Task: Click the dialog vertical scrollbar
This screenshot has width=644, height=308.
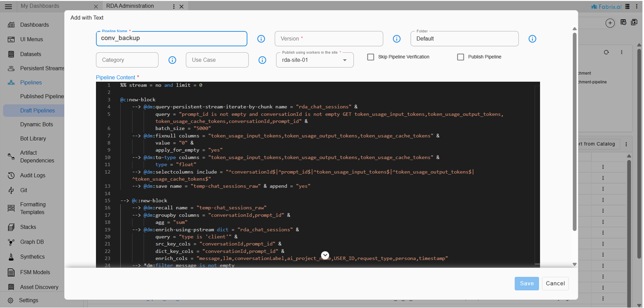Action: point(575,132)
